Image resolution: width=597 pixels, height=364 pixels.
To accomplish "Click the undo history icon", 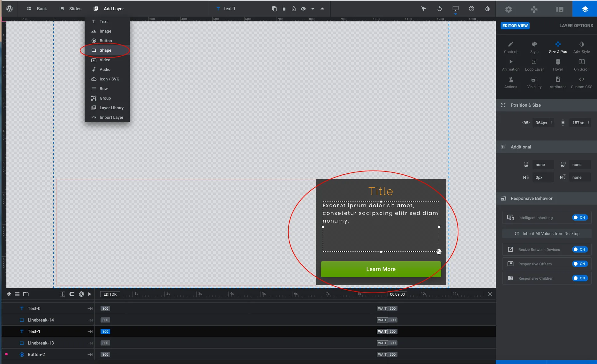I will tap(440, 9).
